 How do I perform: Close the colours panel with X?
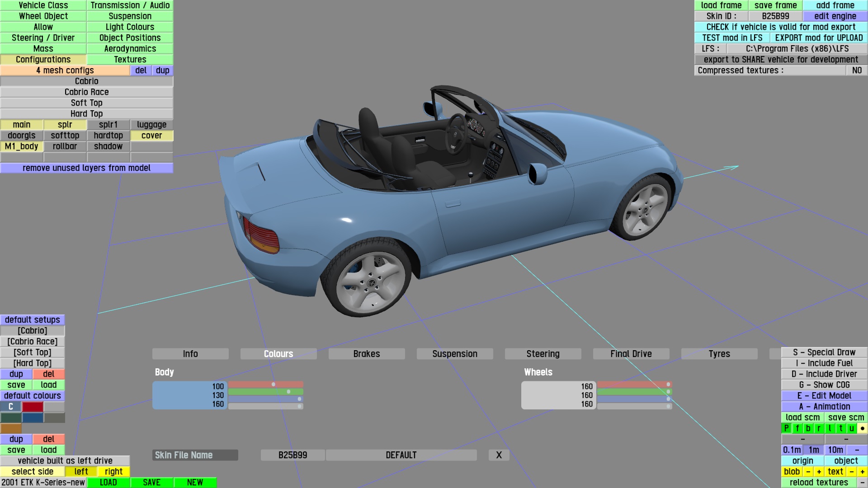click(x=499, y=455)
